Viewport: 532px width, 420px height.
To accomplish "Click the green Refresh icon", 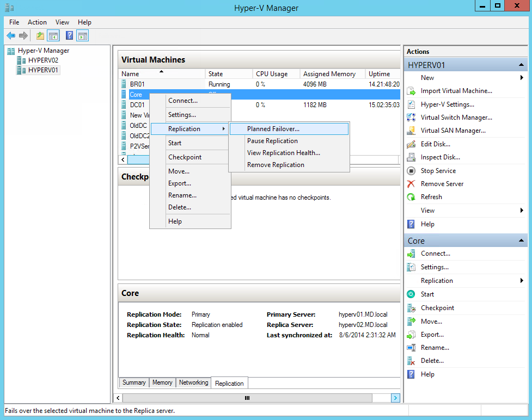I will [x=411, y=197].
